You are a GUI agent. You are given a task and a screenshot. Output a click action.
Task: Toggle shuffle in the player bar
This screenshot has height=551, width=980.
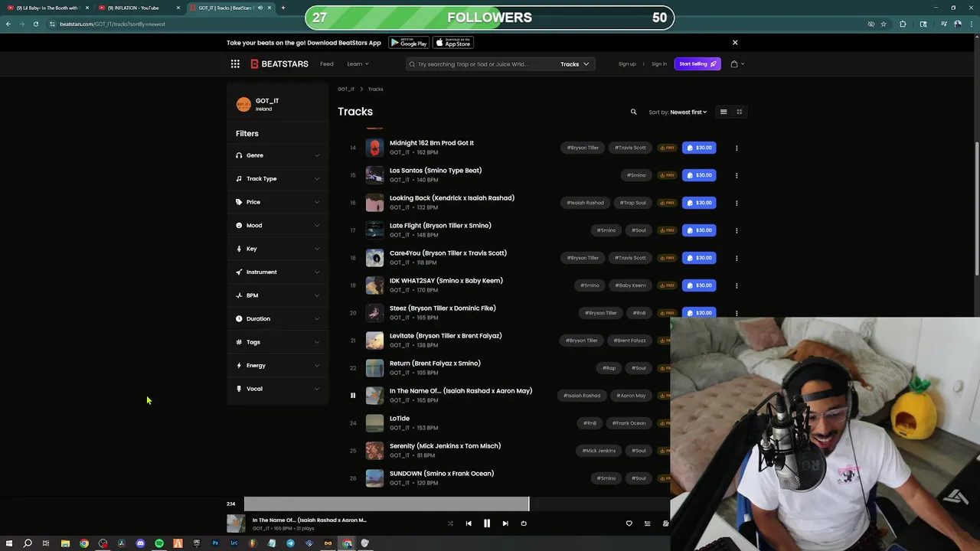449,523
